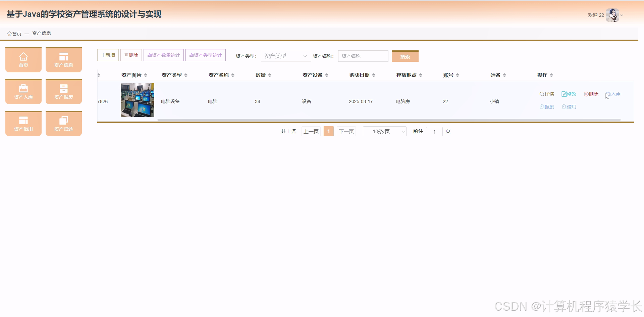
Task: Open the 资产报废 sidebar icon
Action: click(x=63, y=91)
